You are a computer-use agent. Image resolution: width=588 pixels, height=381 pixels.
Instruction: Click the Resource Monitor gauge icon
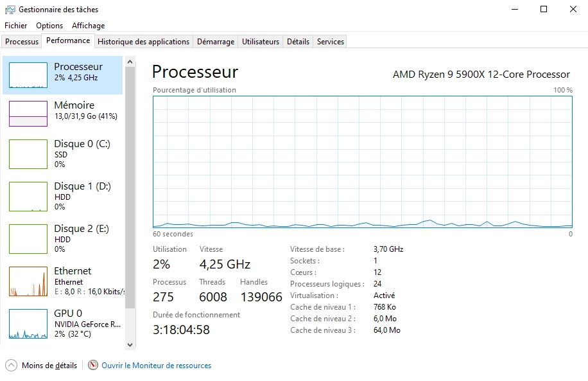[93, 365]
